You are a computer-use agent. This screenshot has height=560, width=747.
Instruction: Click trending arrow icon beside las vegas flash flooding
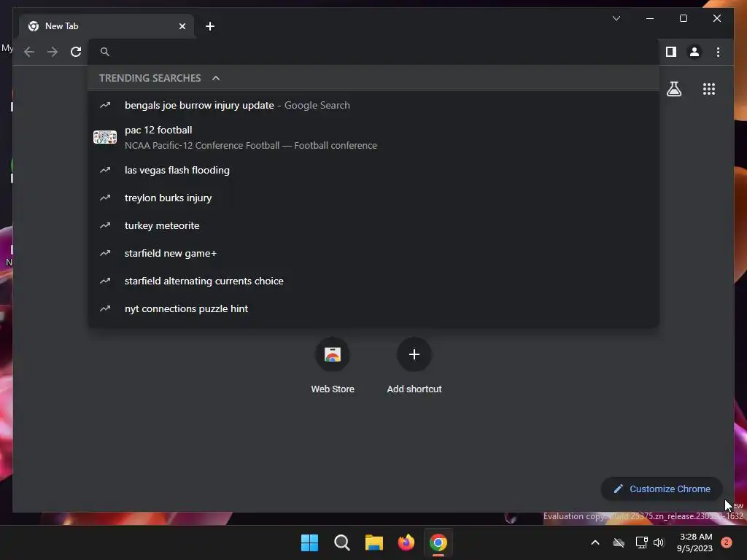pyautogui.click(x=105, y=170)
